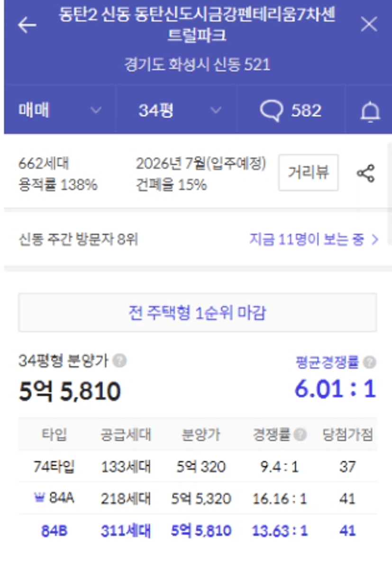Click help icon next to 34평형 분양가
This screenshot has height=568, width=392.
[x=119, y=361]
